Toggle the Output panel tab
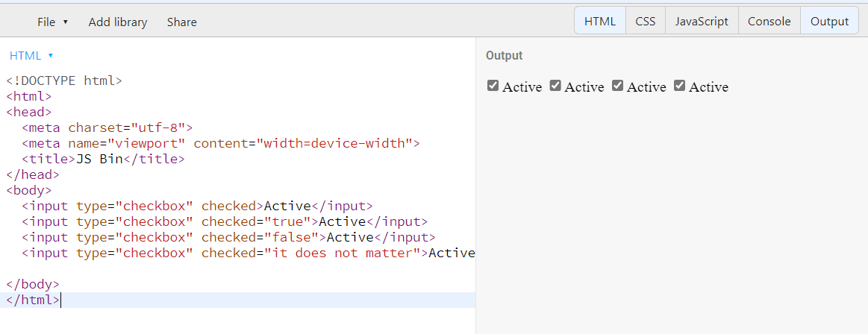 pyautogui.click(x=829, y=21)
